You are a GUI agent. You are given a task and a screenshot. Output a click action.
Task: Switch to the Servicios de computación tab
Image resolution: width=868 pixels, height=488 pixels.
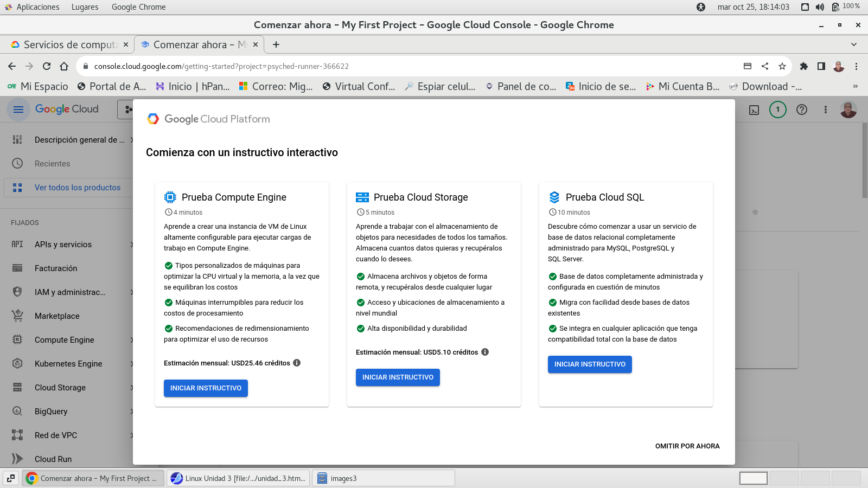69,44
